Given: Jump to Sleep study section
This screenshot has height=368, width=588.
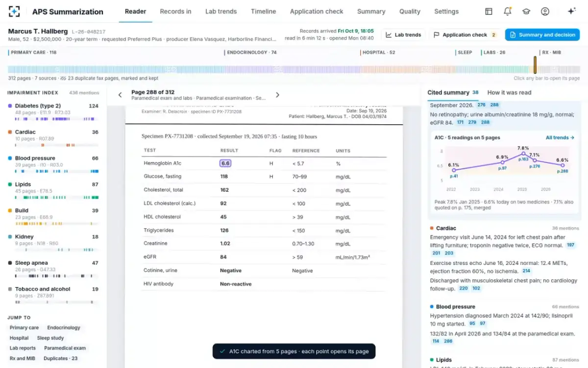Looking at the screenshot, I should [x=50, y=338].
